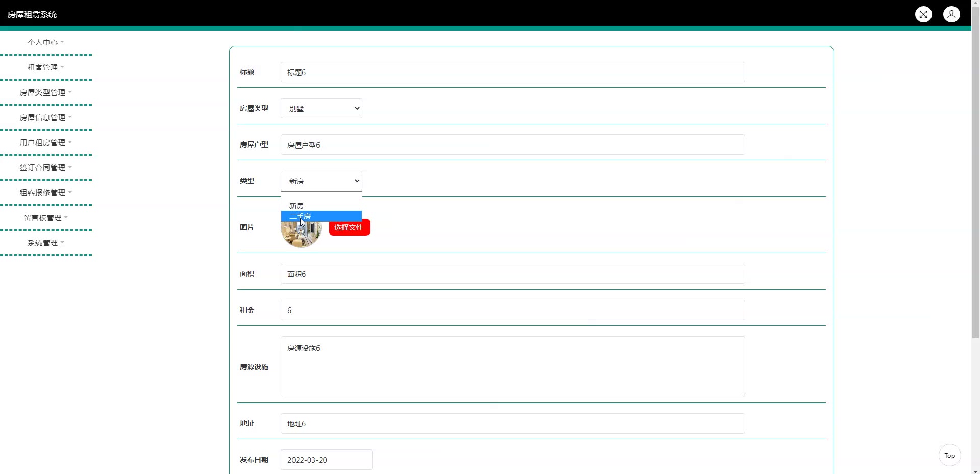The width and height of the screenshot is (980, 474).
Task: Click the 类型 dropdown showing 新房
Action: click(322, 181)
